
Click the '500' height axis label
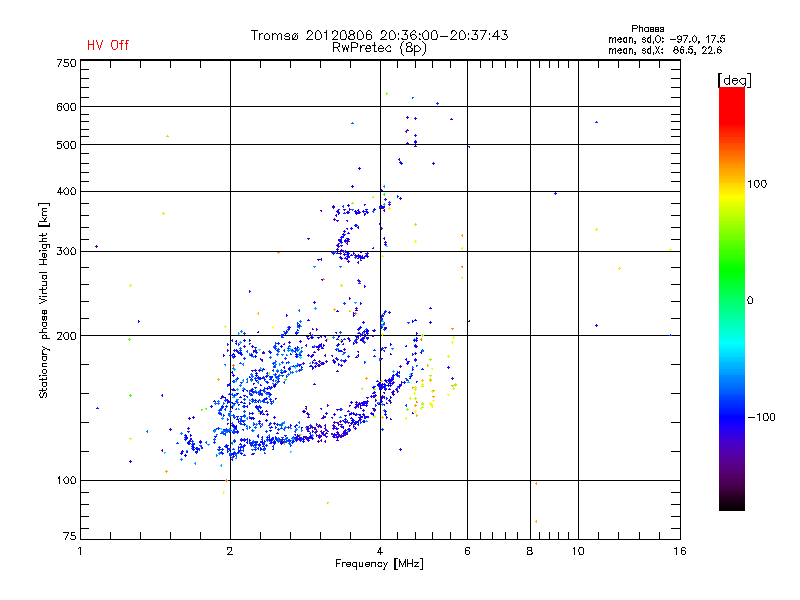tap(66, 145)
